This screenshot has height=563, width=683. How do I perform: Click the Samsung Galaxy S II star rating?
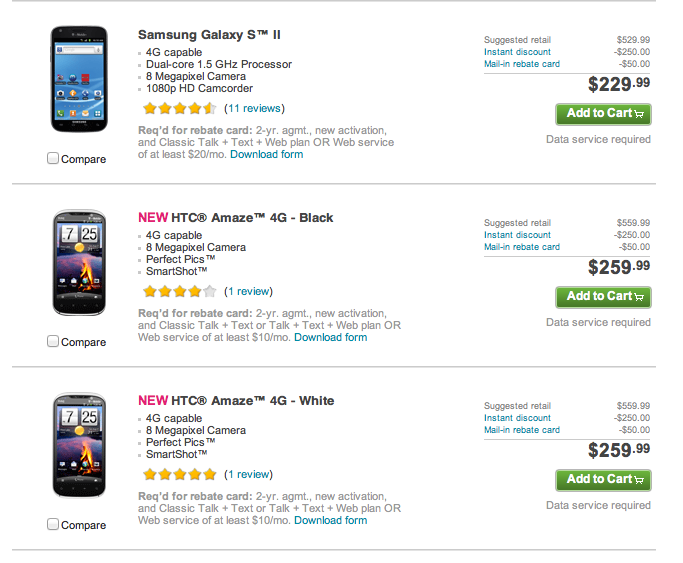pyautogui.click(x=179, y=108)
